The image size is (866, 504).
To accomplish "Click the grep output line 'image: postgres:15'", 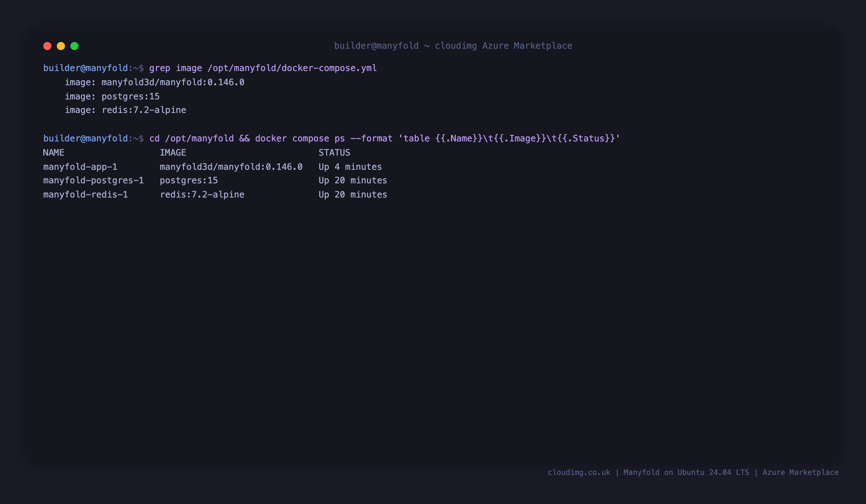I will pos(112,96).
